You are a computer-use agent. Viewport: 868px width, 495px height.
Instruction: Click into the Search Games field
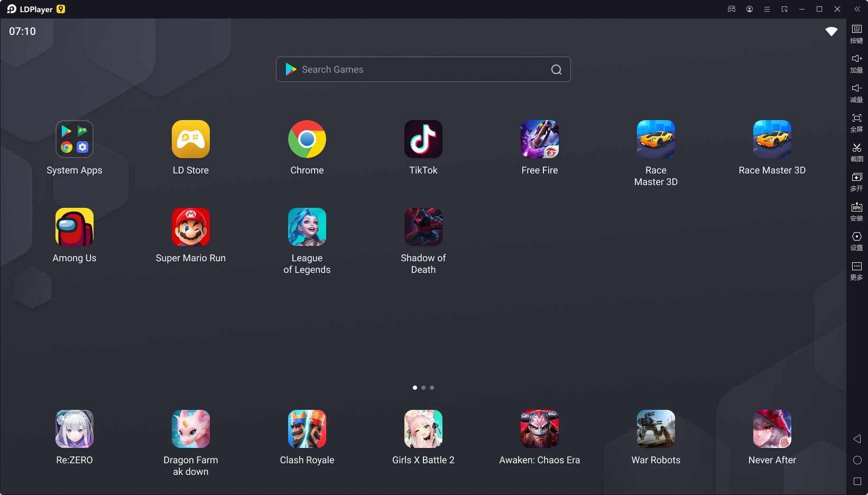coord(423,69)
